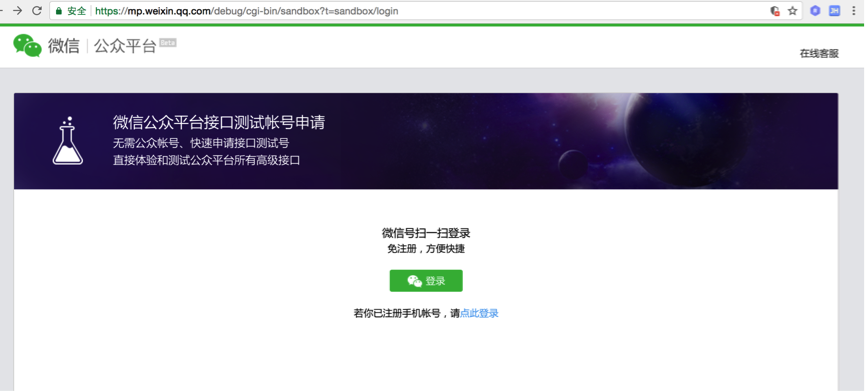Click the Beta badge
This screenshot has height=391, width=865.
[168, 42]
